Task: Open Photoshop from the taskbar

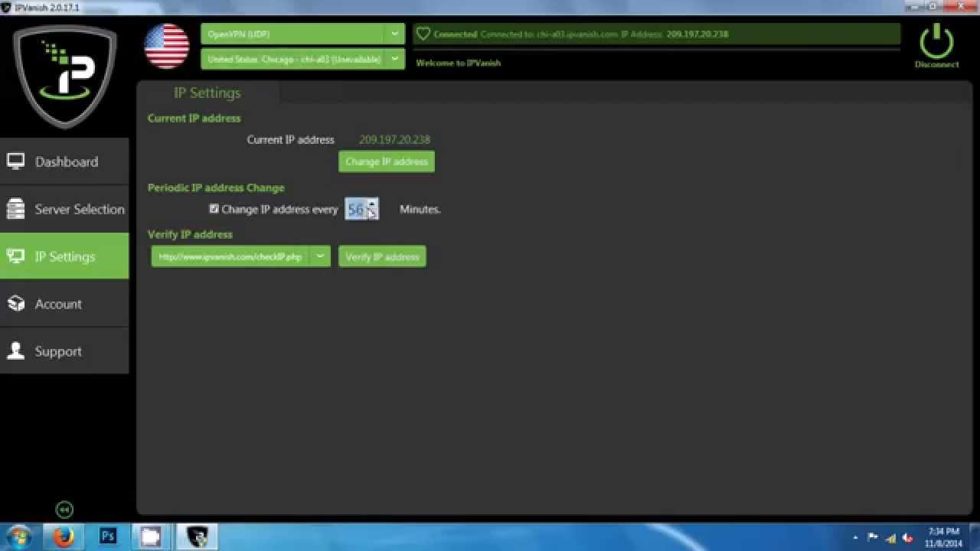Action: point(107,536)
